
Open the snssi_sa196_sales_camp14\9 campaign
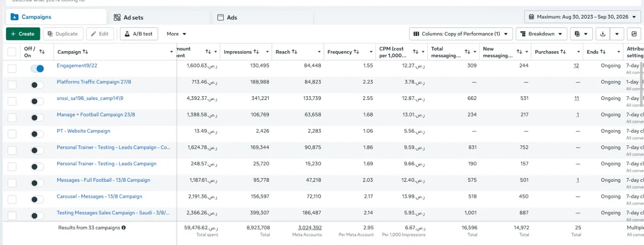[x=90, y=98]
